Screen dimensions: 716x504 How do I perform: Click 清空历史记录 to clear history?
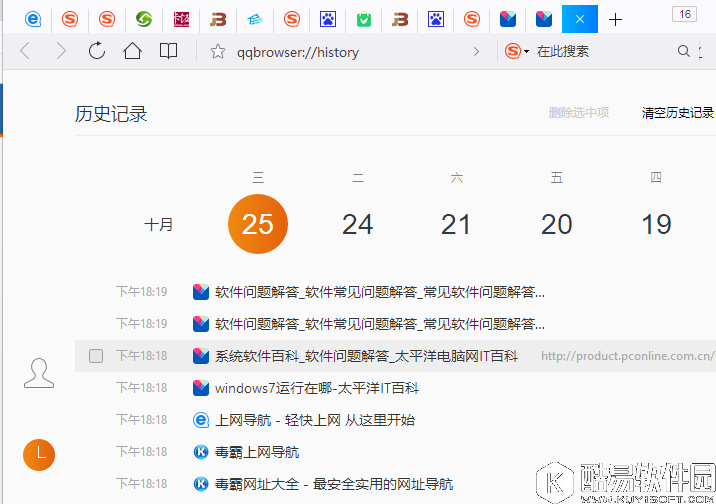(678, 113)
